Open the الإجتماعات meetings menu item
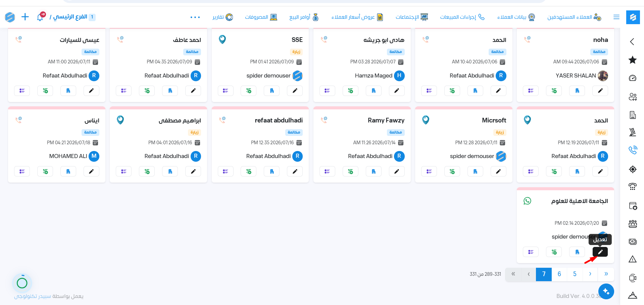The image size is (644, 305). (412, 17)
